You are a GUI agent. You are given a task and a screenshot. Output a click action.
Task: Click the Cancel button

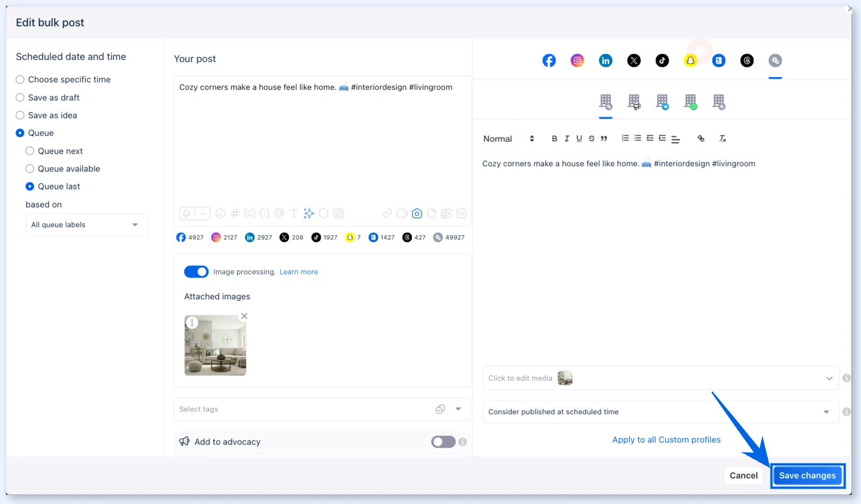coord(744,476)
